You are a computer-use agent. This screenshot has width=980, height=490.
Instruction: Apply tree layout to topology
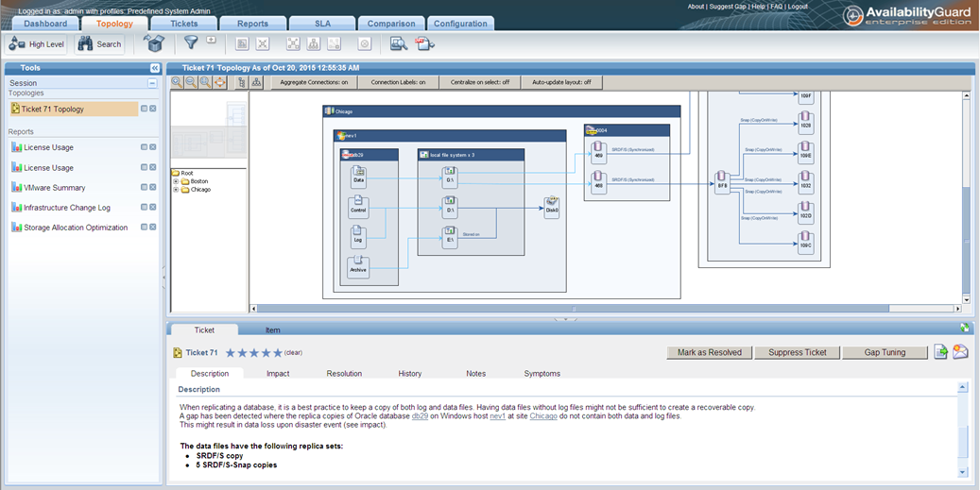(x=241, y=82)
